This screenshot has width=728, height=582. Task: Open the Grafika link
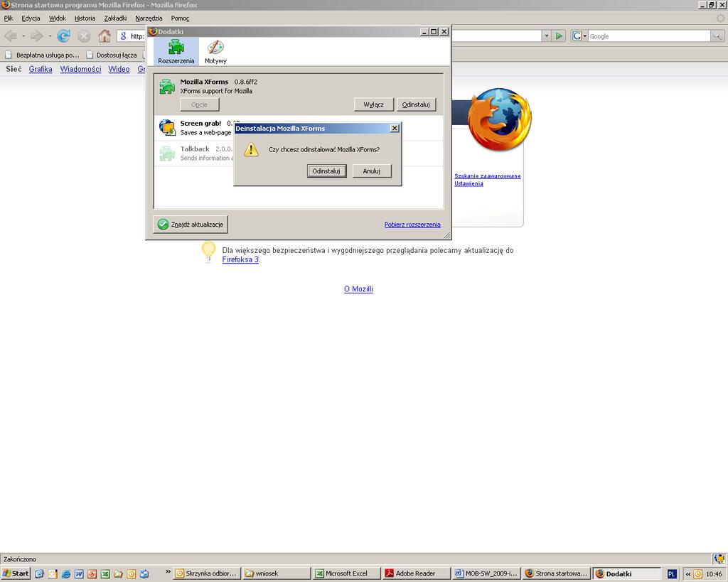pos(41,69)
